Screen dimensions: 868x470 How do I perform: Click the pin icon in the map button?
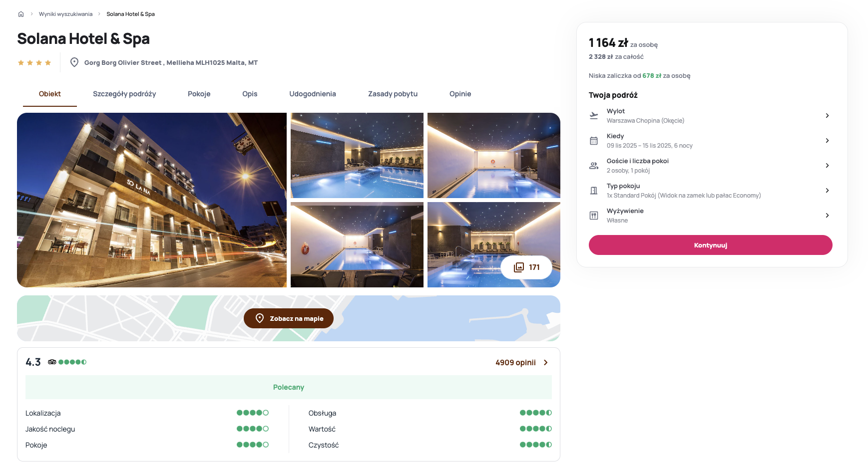pos(260,318)
